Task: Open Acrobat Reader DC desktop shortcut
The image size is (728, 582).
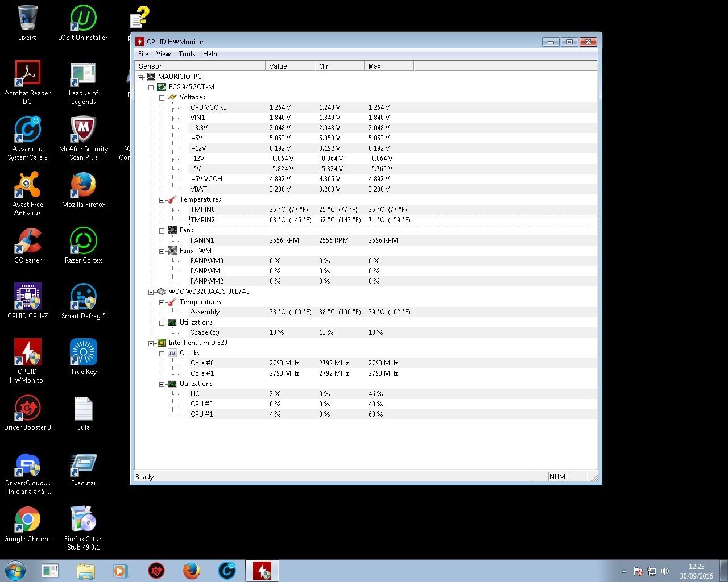Action: (x=27, y=83)
